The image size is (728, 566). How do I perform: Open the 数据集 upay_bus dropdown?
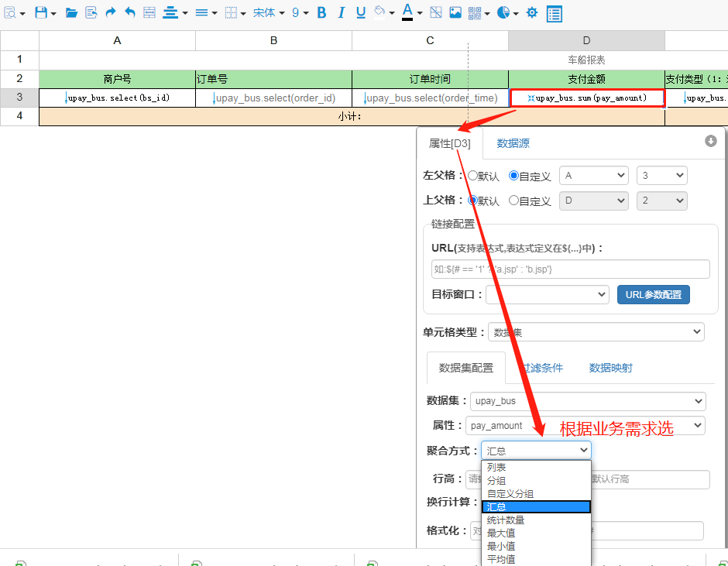(x=588, y=401)
